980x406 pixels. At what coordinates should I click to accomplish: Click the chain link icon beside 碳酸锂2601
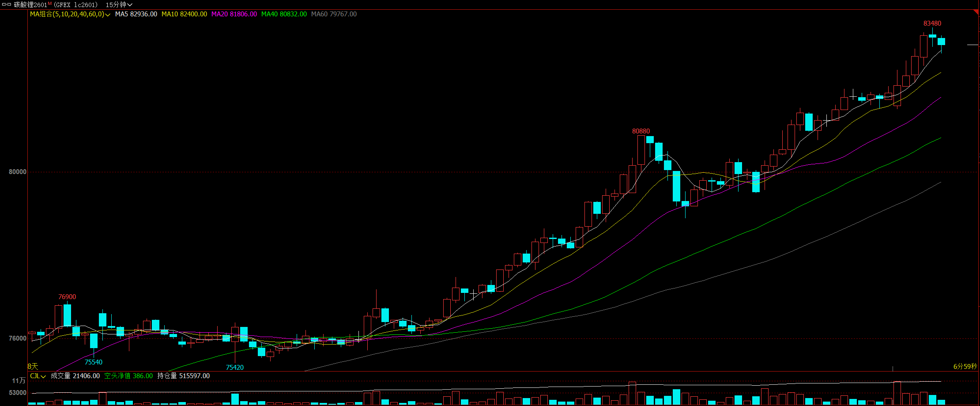click(x=7, y=4)
